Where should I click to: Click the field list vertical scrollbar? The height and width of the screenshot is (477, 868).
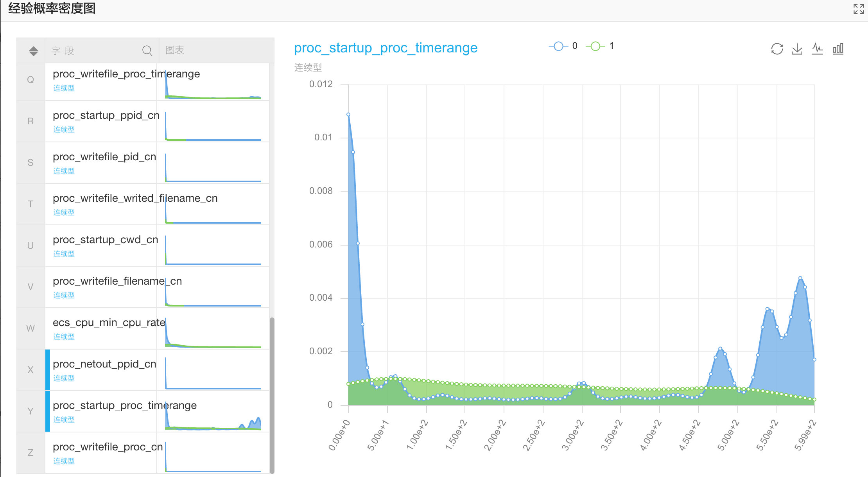point(272,395)
